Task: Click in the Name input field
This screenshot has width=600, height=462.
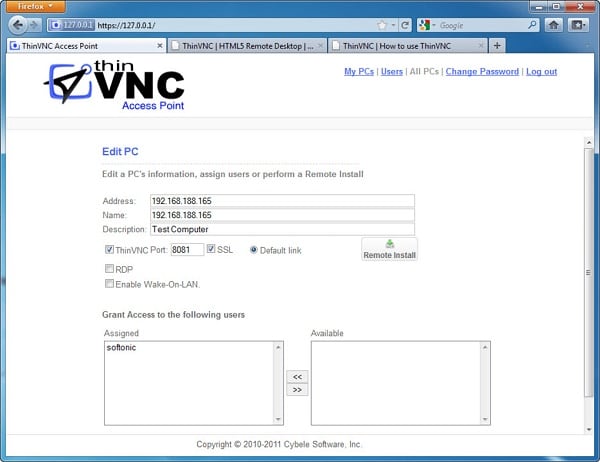Action: click(282, 215)
